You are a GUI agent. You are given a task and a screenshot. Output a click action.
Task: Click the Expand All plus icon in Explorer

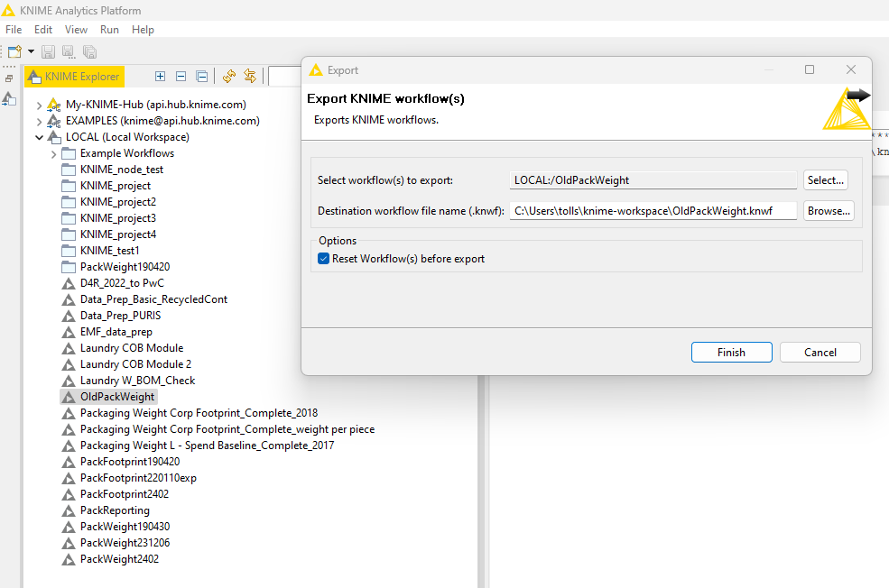click(x=161, y=77)
